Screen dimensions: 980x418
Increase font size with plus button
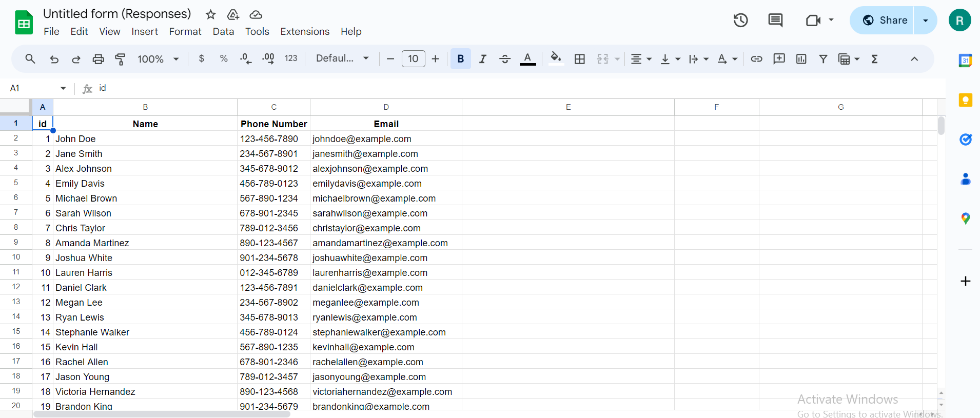436,59
